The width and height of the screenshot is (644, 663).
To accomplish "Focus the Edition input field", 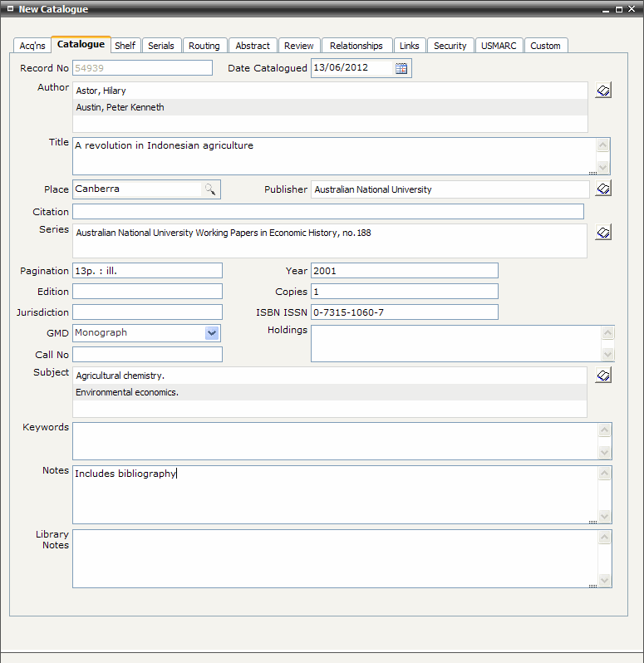I will pyautogui.click(x=147, y=292).
